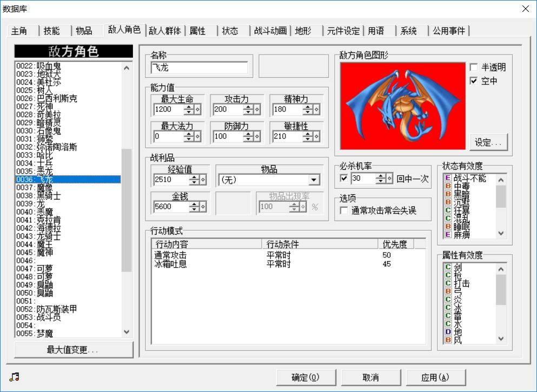Switch to the 技能 tab

(51, 31)
